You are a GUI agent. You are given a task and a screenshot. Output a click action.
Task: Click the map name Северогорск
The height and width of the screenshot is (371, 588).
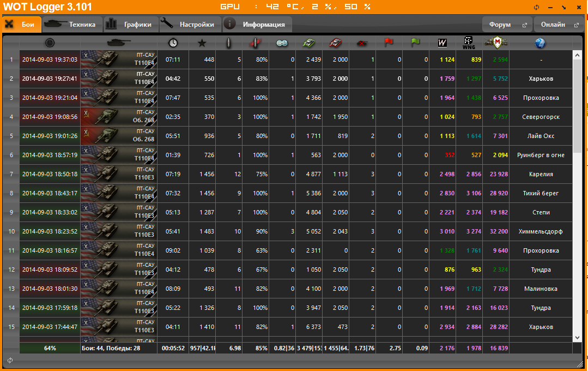pyautogui.click(x=541, y=117)
